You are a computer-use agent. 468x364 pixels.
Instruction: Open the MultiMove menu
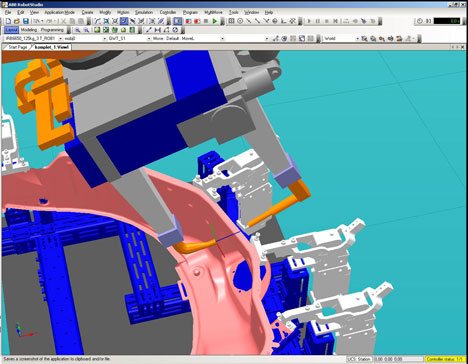coord(213,12)
